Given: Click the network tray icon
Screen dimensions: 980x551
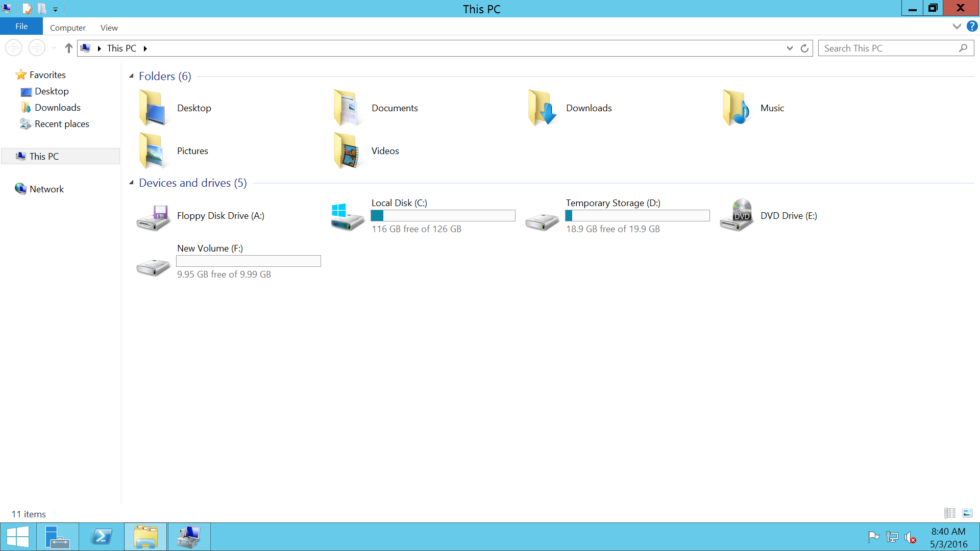Looking at the screenshot, I should 892,537.
